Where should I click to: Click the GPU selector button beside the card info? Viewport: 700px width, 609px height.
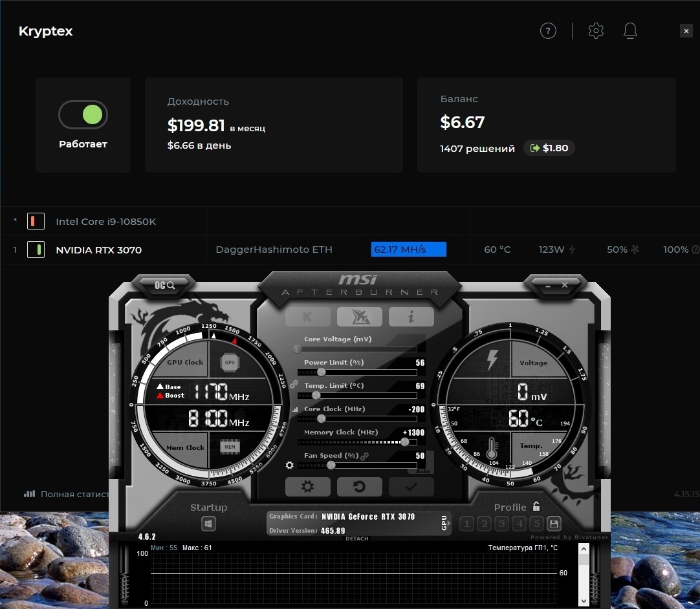click(445, 523)
